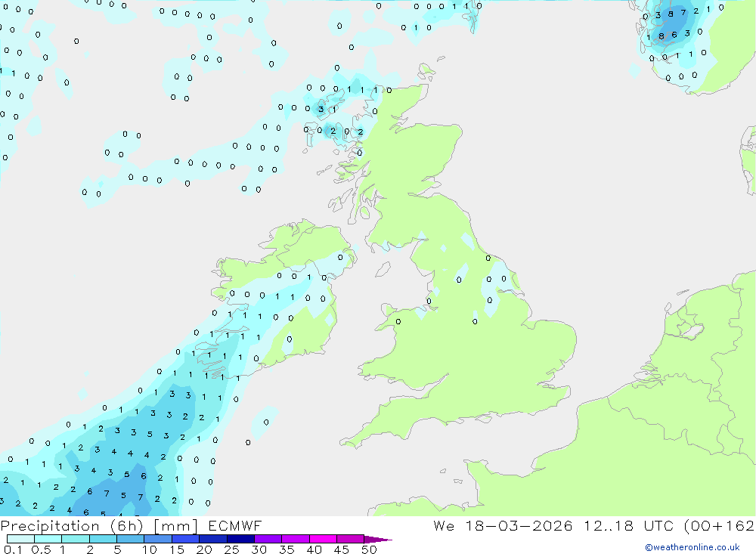
Task: Click the '40' legend scale label
Action: 314,549
